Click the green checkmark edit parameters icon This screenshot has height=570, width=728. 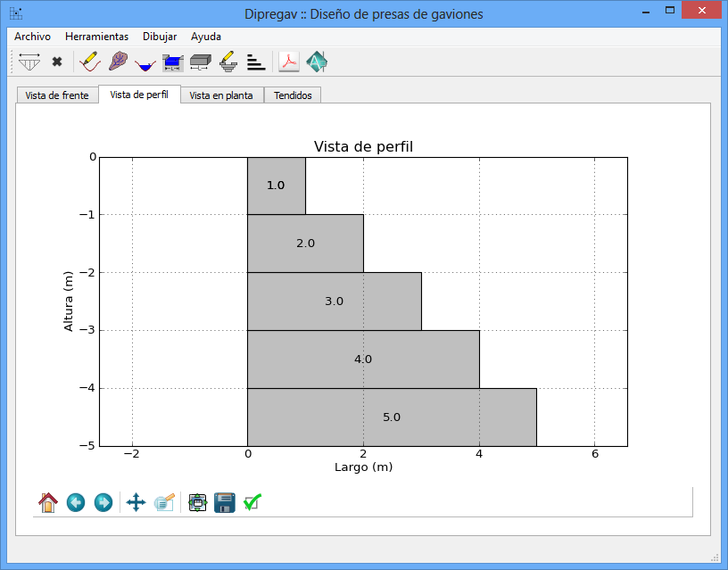pyautogui.click(x=252, y=502)
